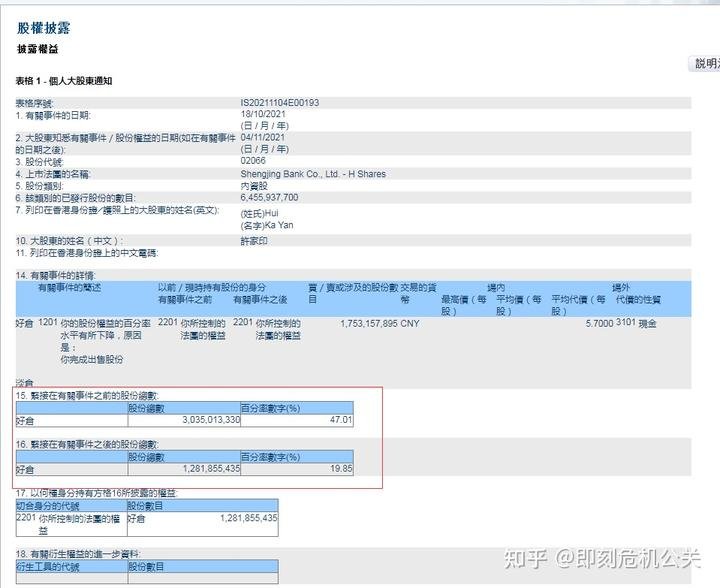This screenshot has height=588, width=720.
Task: Click the 場外 column group header
Action: click(x=621, y=288)
